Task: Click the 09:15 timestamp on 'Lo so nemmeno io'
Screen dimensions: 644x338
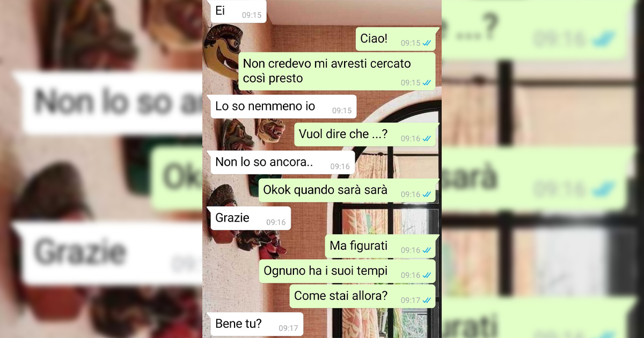Action: click(x=342, y=111)
